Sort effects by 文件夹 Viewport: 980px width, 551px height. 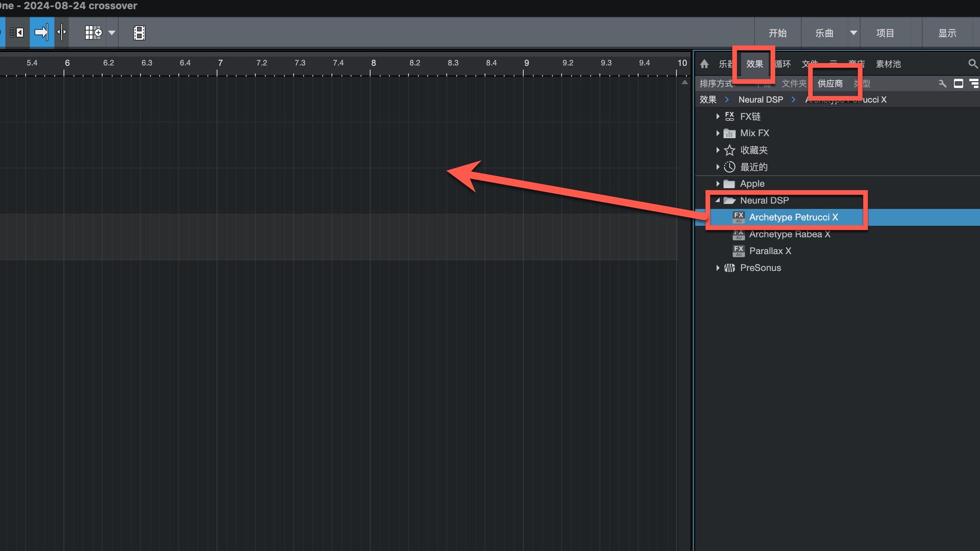click(x=794, y=83)
